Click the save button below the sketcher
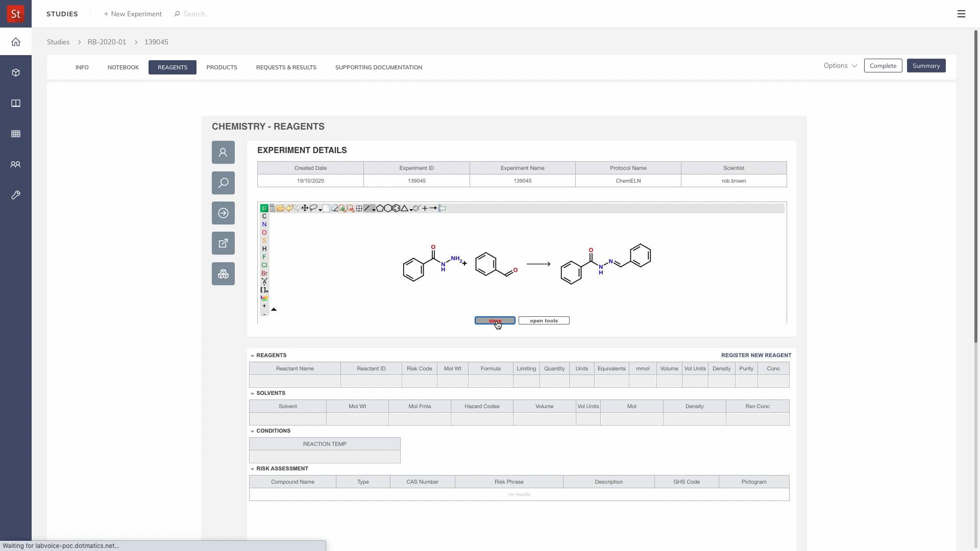The height and width of the screenshot is (551, 980). pos(495,320)
